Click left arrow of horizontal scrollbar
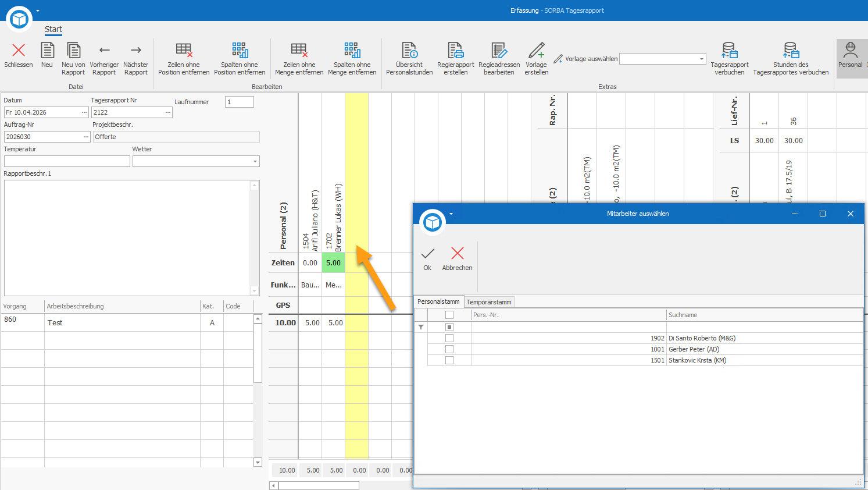This screenshot has width=868, height=490. point(273,485)
